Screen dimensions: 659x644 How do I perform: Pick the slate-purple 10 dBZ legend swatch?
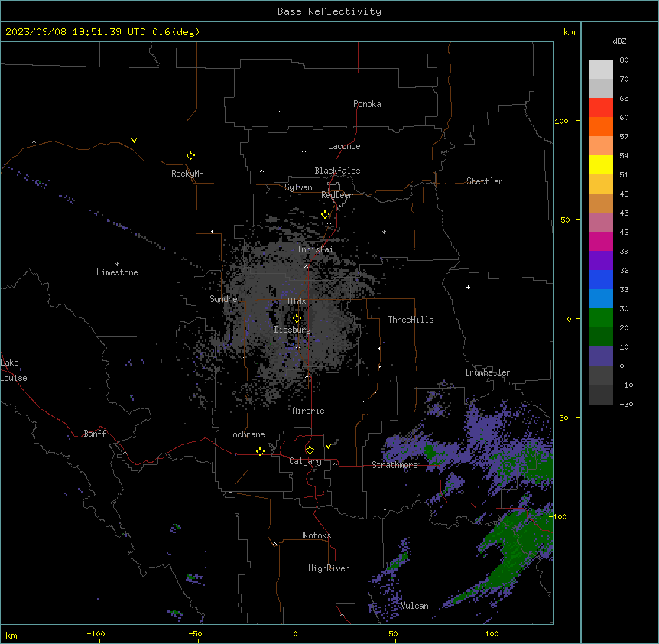click(x=601, y=356)
